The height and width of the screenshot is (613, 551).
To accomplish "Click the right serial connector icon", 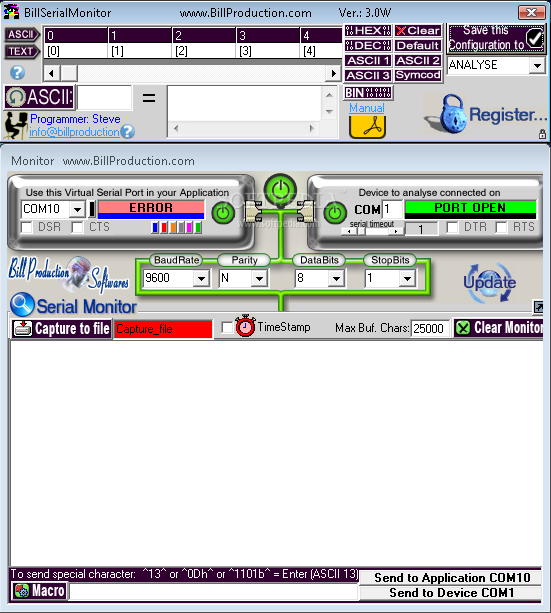I will click(x=306, y=211).
